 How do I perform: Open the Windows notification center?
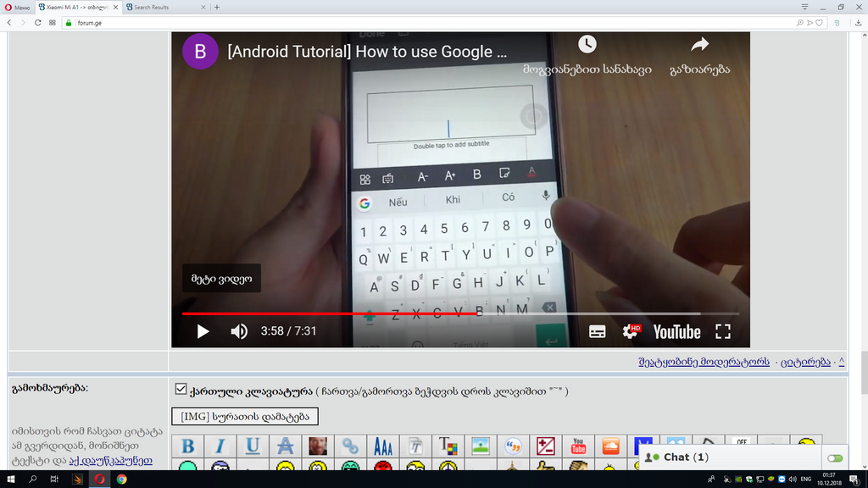pos(854,480)
